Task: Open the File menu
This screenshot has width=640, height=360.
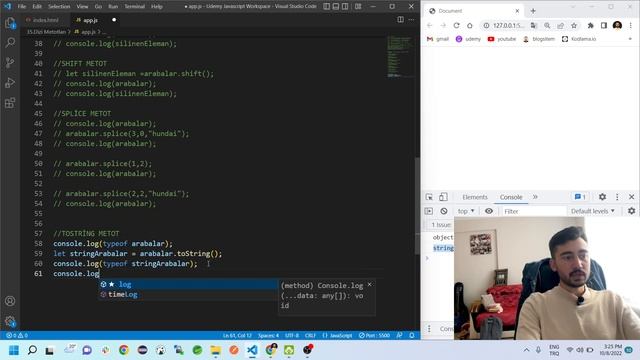Action: click(x=22, y=7)
